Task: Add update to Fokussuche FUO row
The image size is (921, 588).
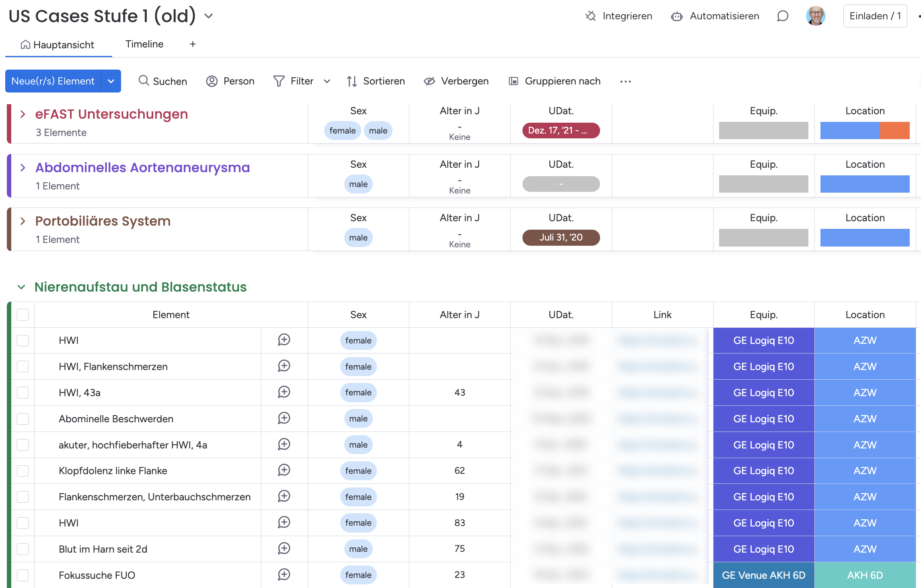Action: pos(284,575)
